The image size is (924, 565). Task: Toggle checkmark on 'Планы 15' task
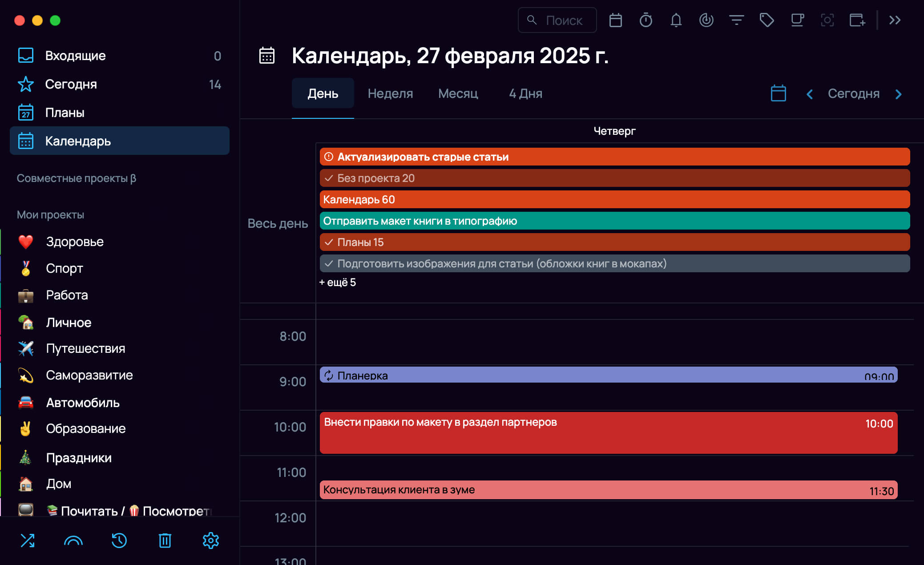click(x=329, y=242)
